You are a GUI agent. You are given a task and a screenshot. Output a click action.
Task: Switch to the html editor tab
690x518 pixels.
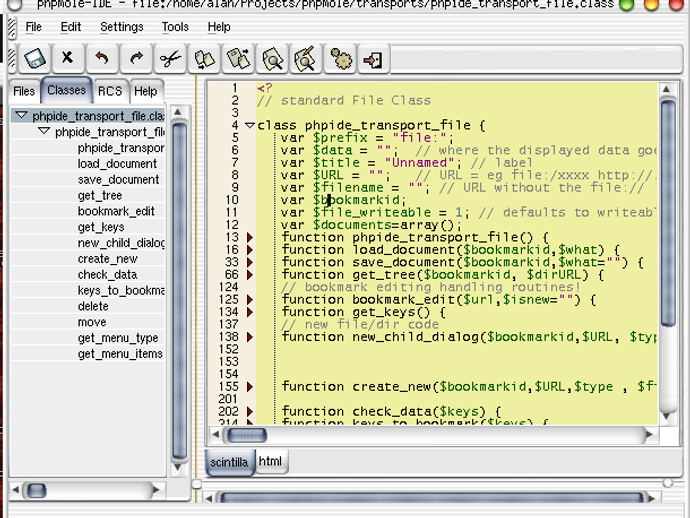click(270, 461)
